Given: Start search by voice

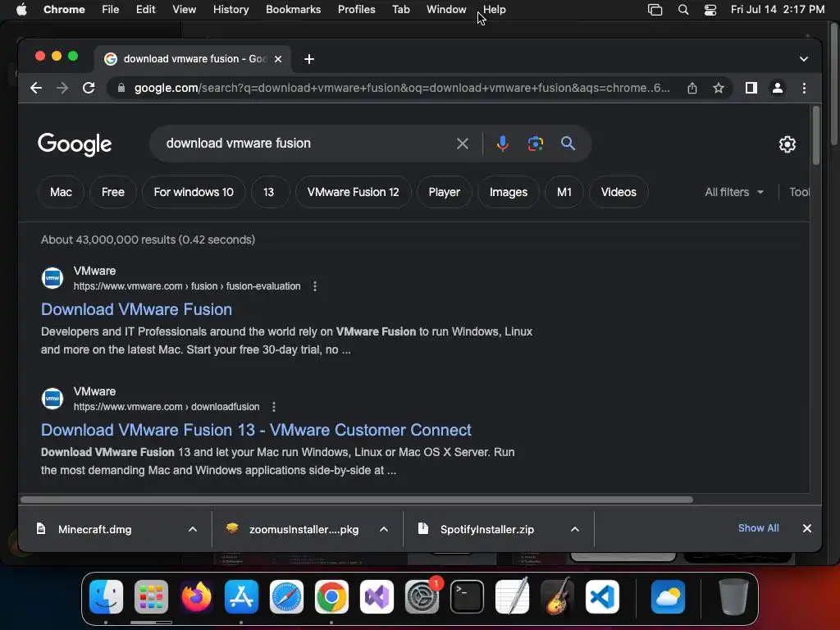Looking at the screenshot, I should tap(502, 144).
